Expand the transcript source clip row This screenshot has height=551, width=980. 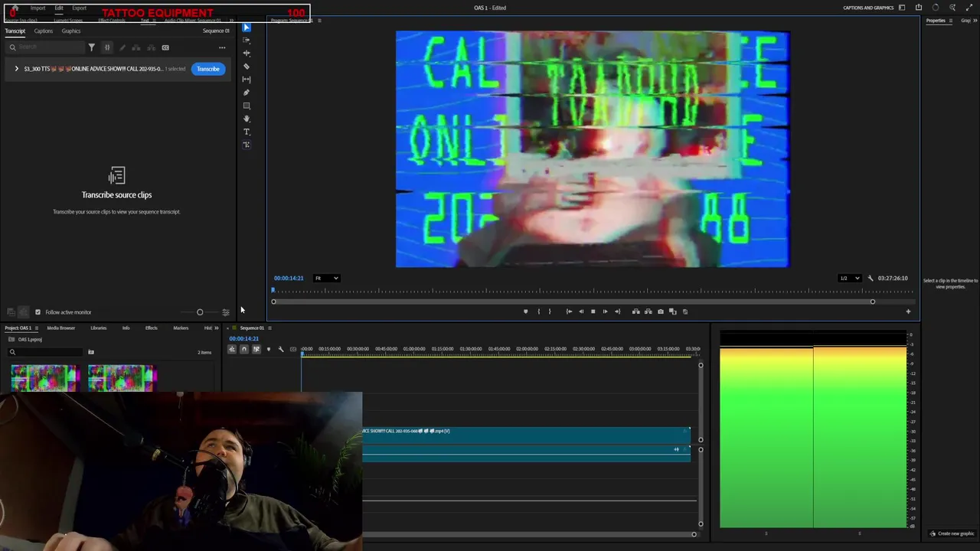click(x=16, y=69)
